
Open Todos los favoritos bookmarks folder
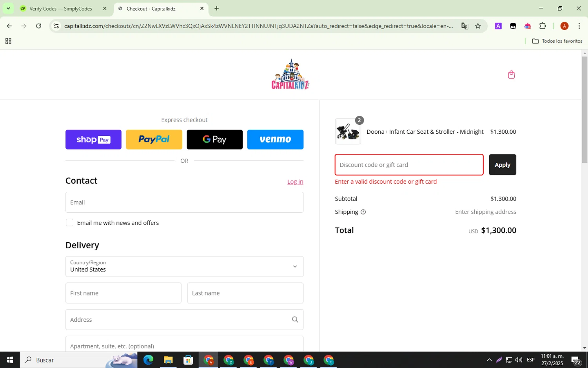click(x=557, y=41)
